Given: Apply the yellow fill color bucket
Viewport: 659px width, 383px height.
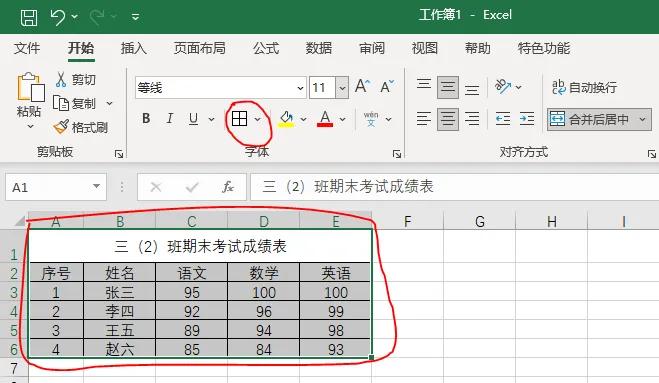Looking at the screenshot, I should [286, 119].
